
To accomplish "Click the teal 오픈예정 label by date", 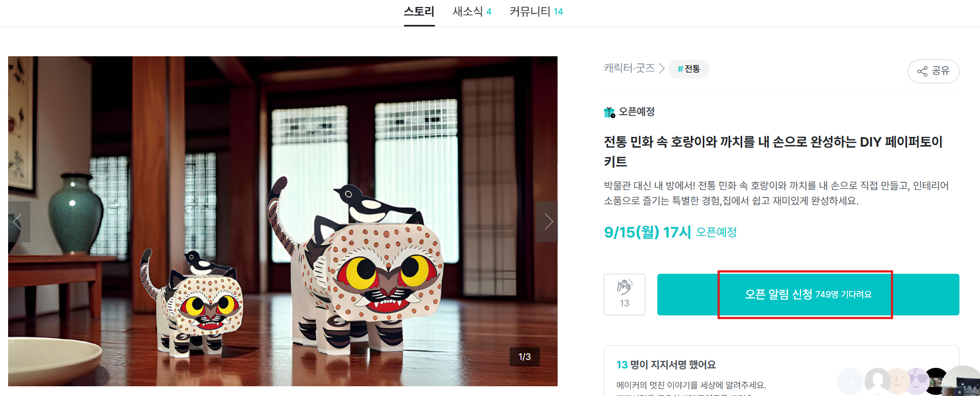I will click(716, 232).
